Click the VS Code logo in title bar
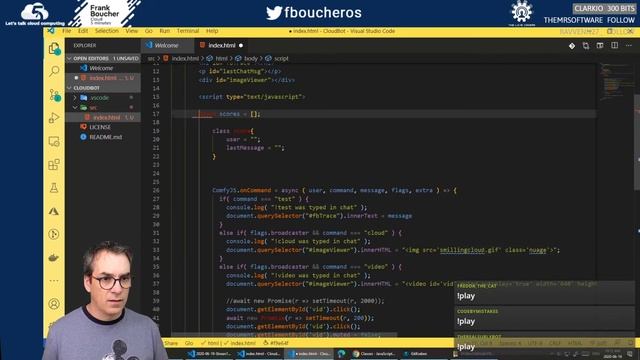 tap(51, 31)
